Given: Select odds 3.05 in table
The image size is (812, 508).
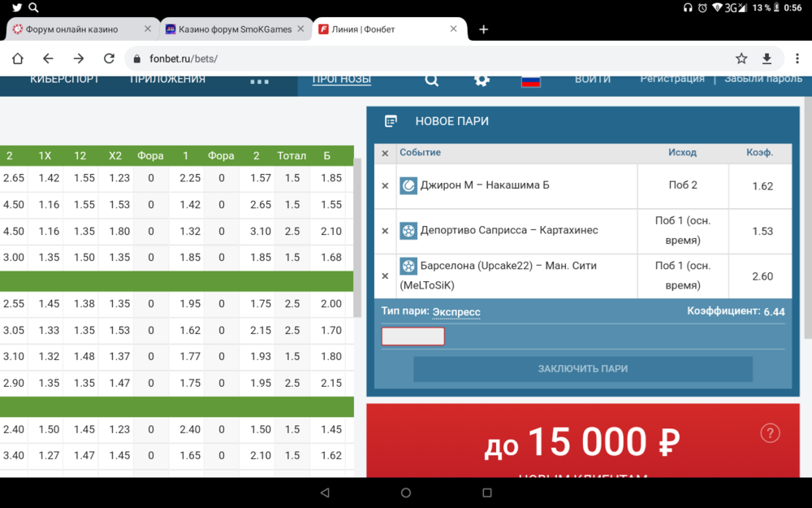Looking at the screenshot, I should pyautogui.click(x=14, y=330).
